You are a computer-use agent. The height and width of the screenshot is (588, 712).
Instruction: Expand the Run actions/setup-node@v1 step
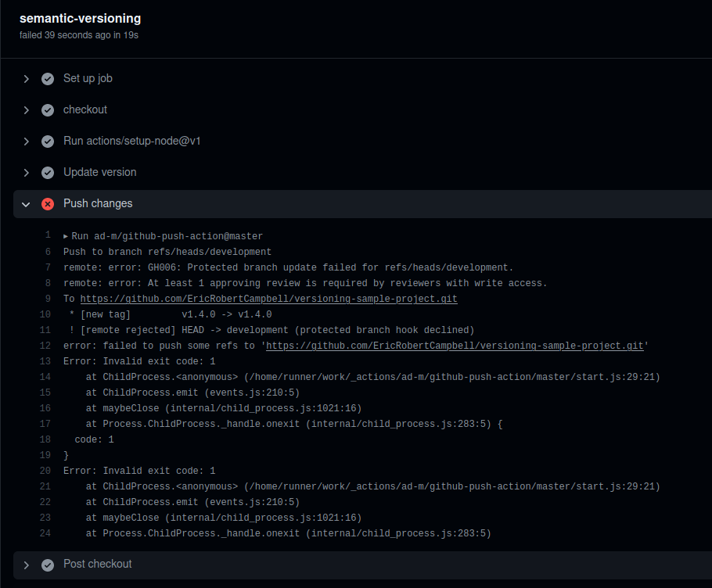[27, 142]
